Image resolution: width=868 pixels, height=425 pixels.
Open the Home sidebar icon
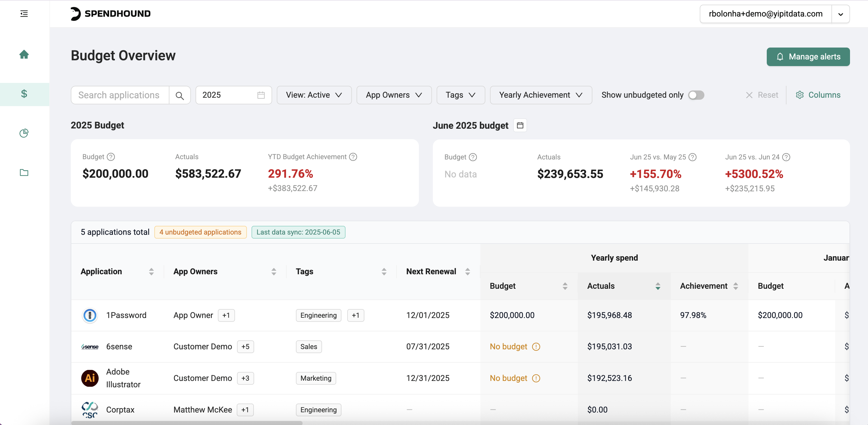[24, 54]
